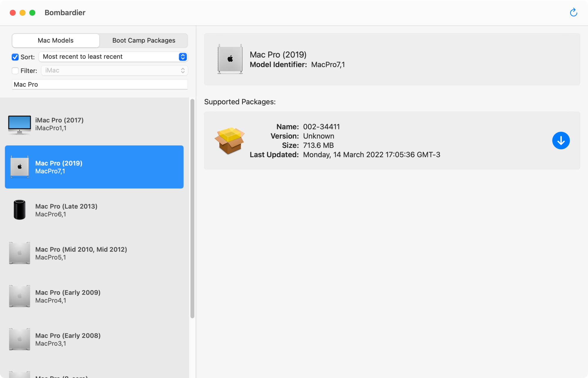The width and height of the screenshot is (588, 378).
Task: Open the iMac filter dropdown
Action: pos(114,71)
